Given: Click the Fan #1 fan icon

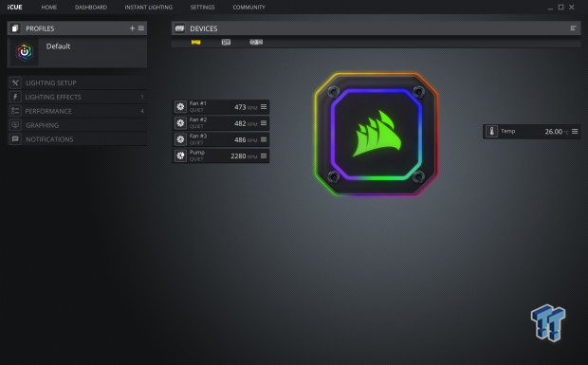Looking at the screenshot, I should [x=180, y=107].
